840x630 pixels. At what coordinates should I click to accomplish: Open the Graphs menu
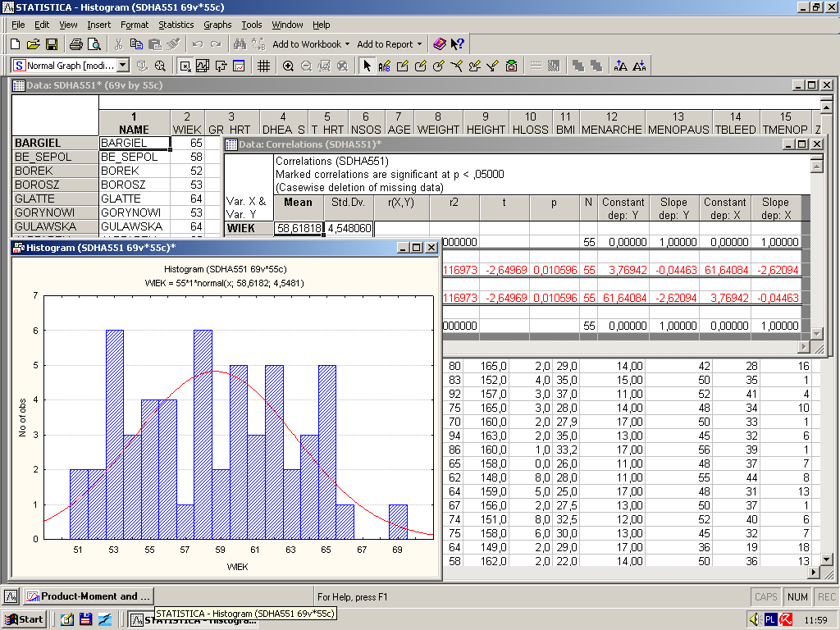pyautogui.click(x=217, y=25)
